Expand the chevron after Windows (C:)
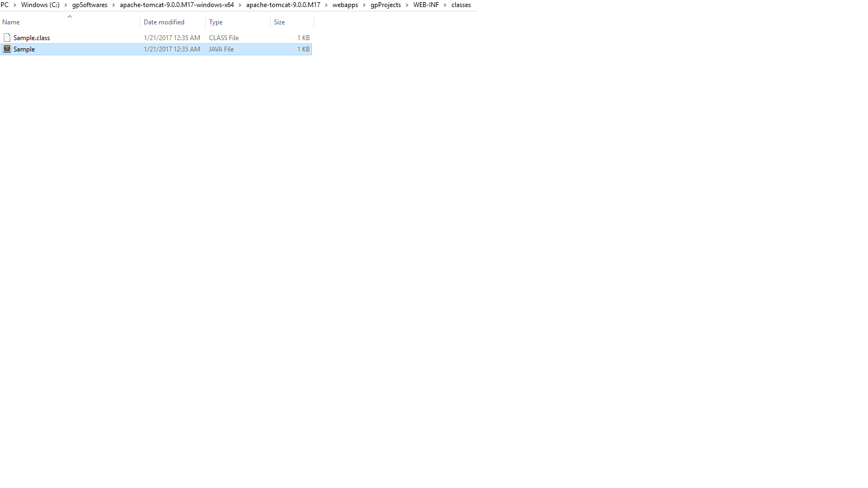 [x=66, y=5]
